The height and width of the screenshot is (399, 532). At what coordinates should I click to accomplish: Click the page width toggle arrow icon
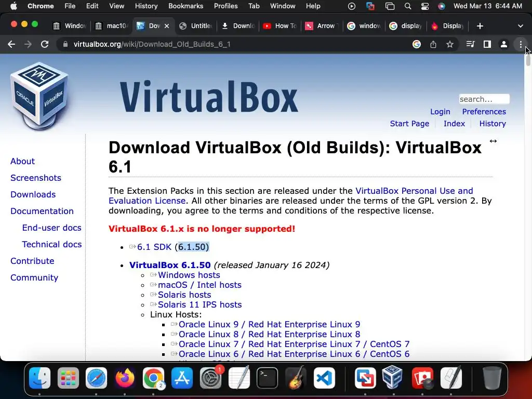pos(493,141)
